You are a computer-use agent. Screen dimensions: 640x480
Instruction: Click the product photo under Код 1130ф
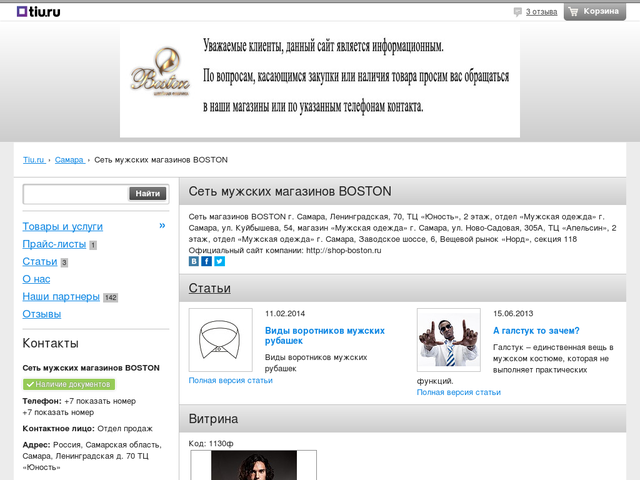tap(253, 465)
